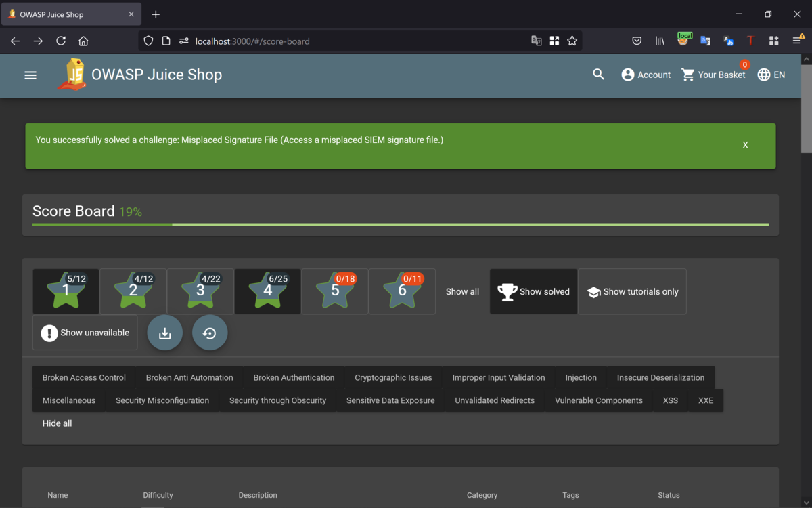Select the Sensitive Data Exposure category
Screen dimensions: 812x508
[x=390, y=400]
